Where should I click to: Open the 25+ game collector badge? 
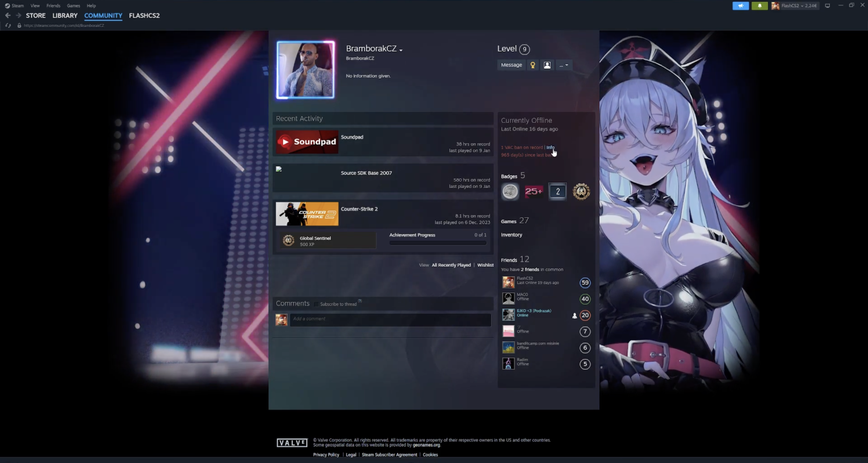click(533, 192)
